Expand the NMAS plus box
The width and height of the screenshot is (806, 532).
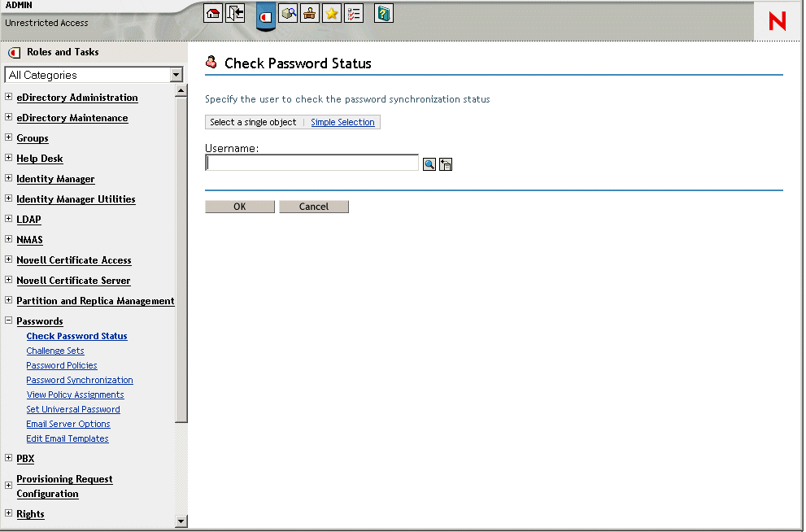tap(8, 239)
